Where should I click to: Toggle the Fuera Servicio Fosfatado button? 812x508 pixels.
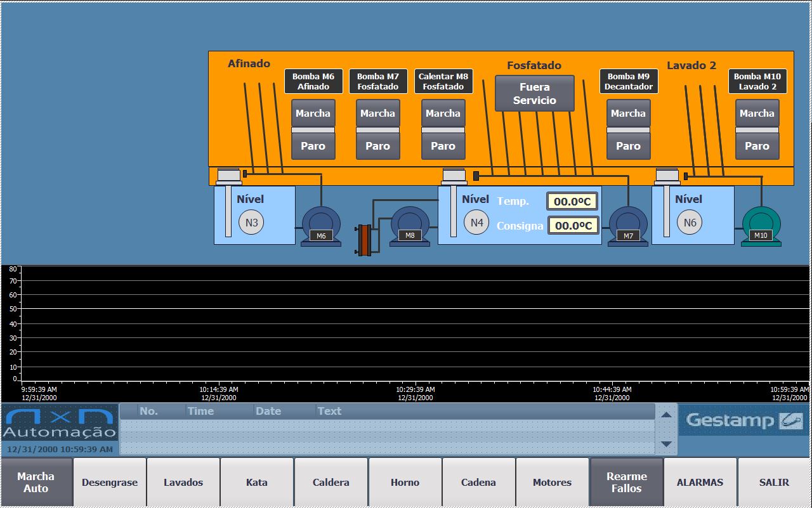coord(534,94)
